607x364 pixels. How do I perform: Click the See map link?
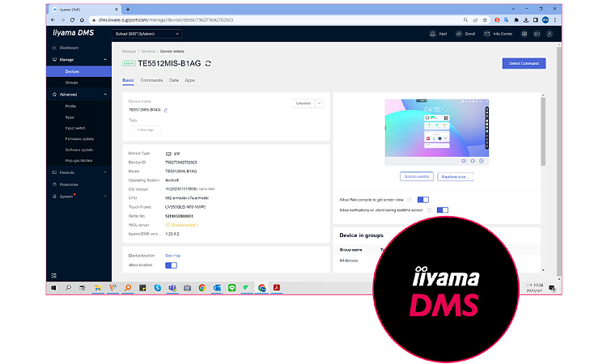(x=172, y=256)
